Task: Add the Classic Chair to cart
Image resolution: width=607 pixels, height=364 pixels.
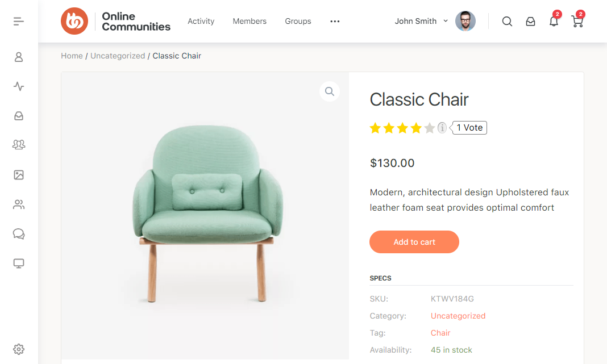Action: [x=414, y=242]
